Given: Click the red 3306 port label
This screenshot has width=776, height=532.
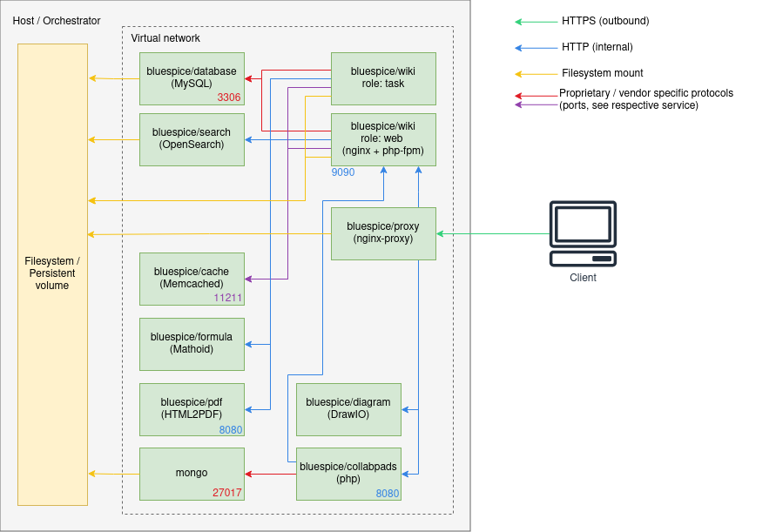Looking at the screenshot, I should pyautogui.click(x=229, y=98).
